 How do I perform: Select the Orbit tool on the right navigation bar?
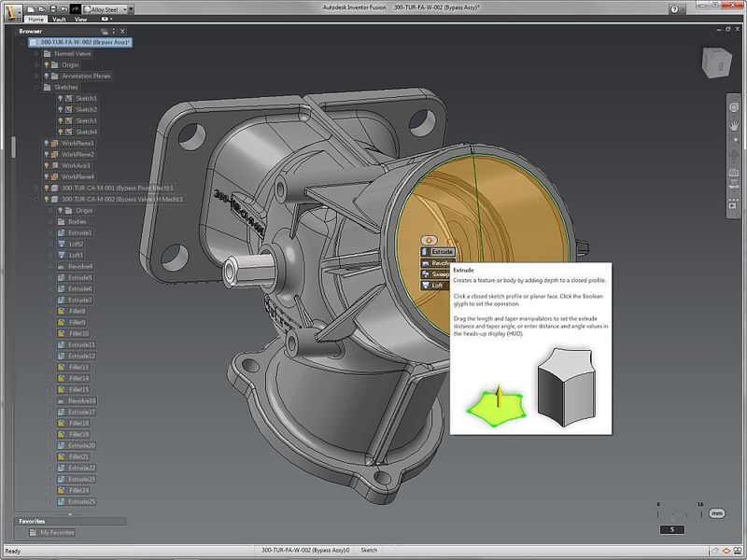pos(733,105)
